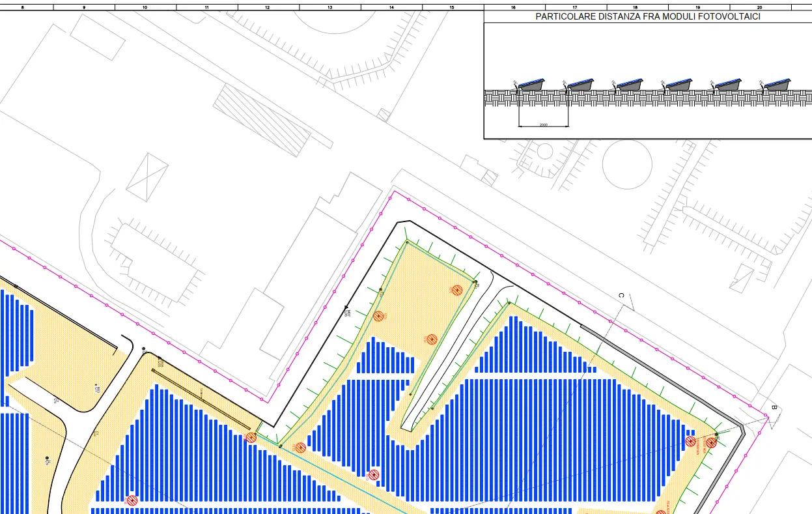Click section marker B
Image resolution: width=812 pixels, height=514 pixels.
pyautogui.click(x=774, y=408)
